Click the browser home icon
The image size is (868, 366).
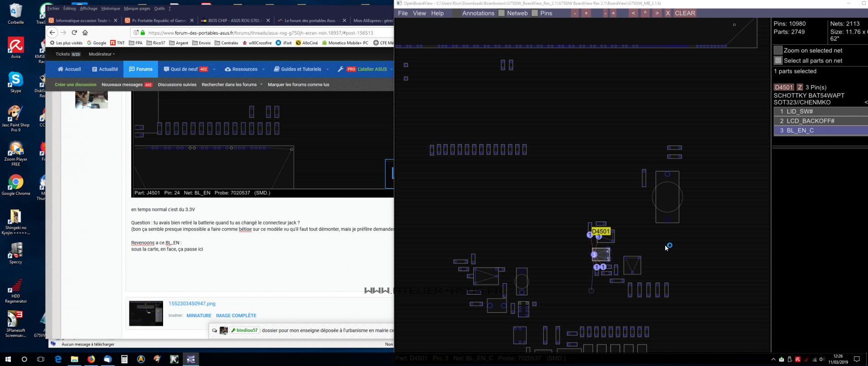point(85,32)
